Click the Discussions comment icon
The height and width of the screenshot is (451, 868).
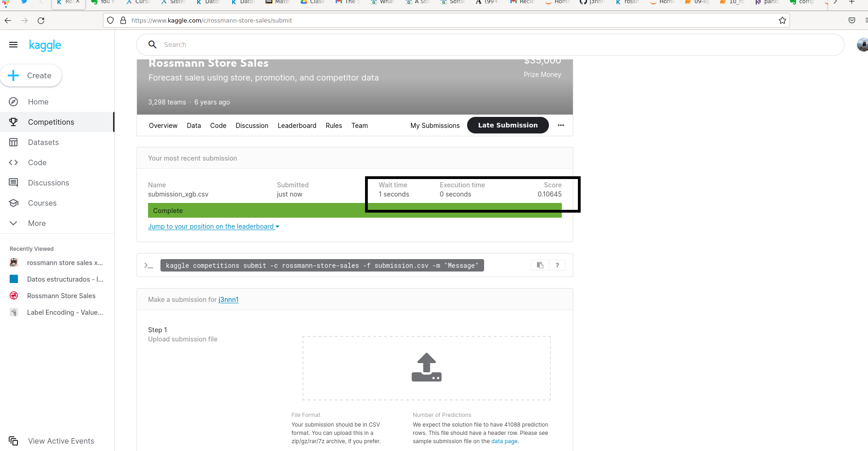13,183
